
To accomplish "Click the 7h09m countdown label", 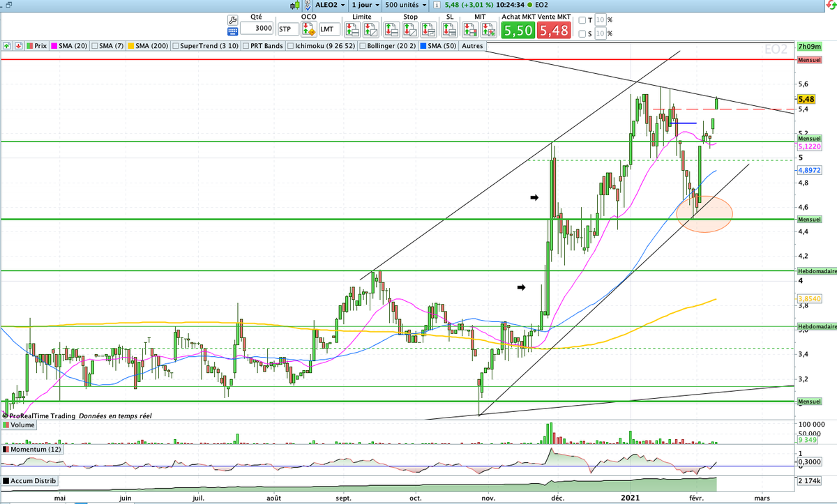I will tap(808, 46).
